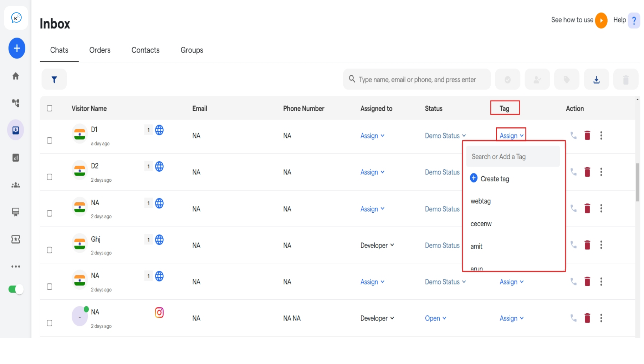Expand Developer dropdown in Ghj row
Viewport: 644px width, 364px height.
pos(377,246)
